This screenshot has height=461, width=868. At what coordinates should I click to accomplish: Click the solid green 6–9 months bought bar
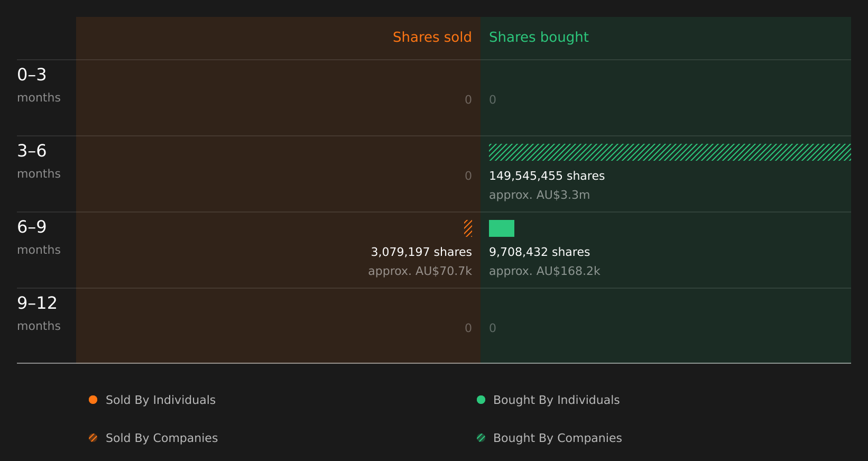pos(502,228)
